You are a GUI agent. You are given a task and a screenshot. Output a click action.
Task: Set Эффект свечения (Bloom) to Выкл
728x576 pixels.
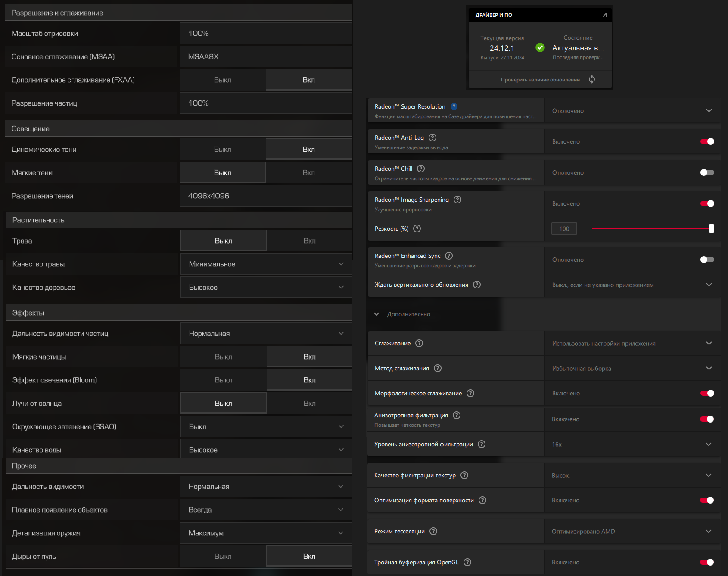[x=224, y=380]
